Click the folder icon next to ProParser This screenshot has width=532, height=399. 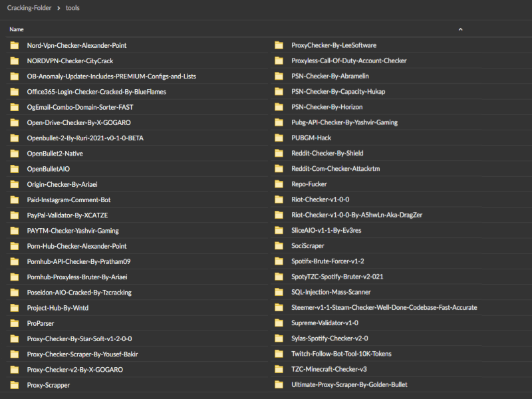[14, 323]
